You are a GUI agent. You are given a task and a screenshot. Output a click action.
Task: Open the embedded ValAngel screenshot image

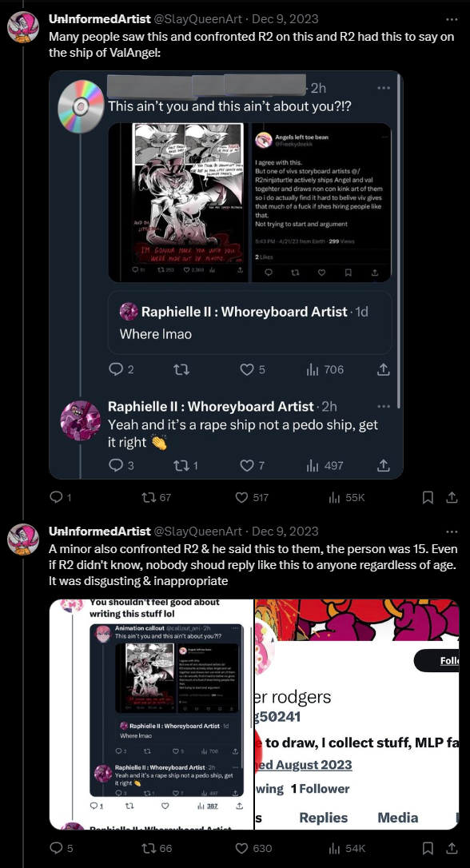(x=226, y=275)
